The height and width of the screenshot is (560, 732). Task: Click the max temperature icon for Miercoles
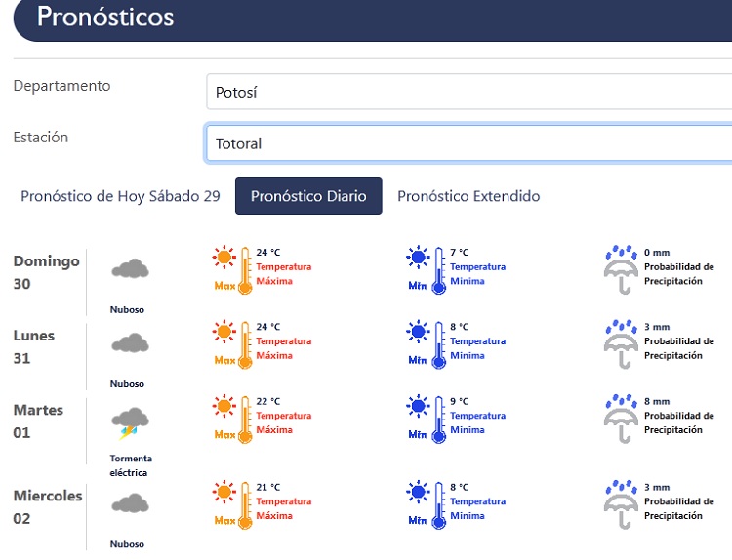point(232,503)
